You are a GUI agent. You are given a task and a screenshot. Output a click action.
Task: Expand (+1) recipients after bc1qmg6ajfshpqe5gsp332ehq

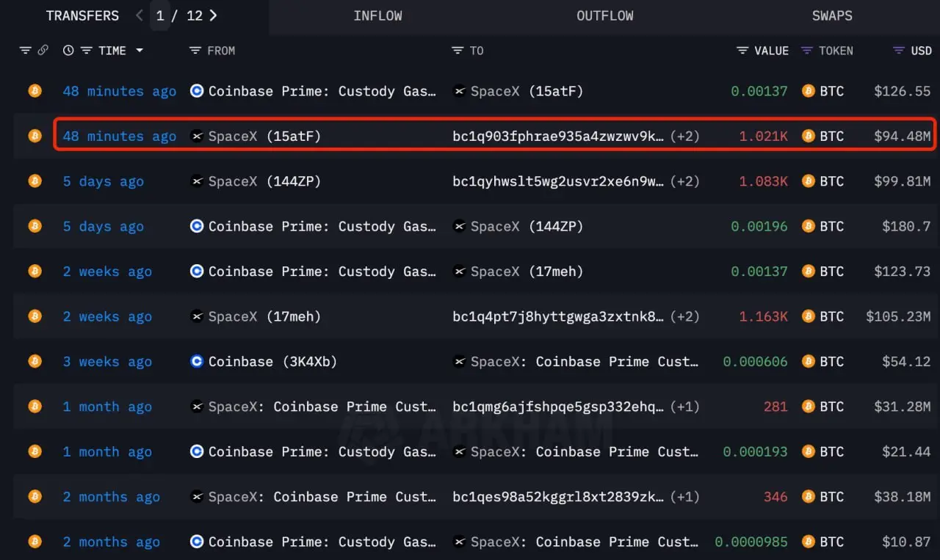coord(684,407)
